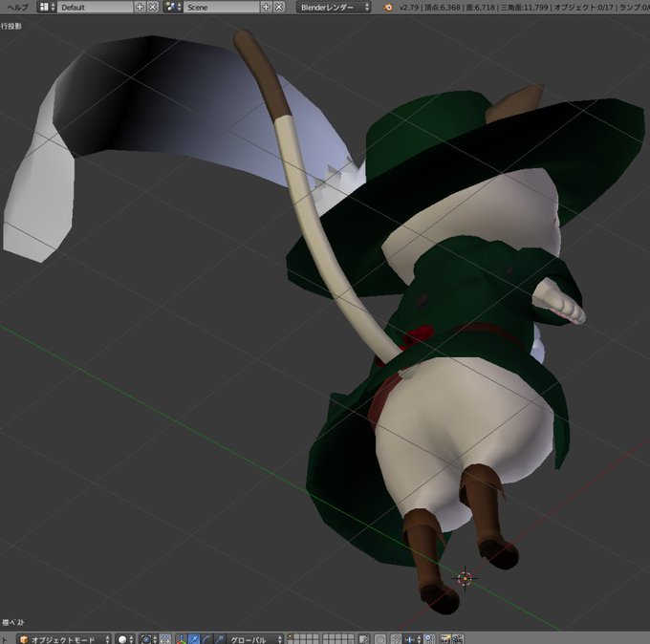Open the viewport shading mode selector
This screenshot has width=650, height=644.
pos(125,639)
